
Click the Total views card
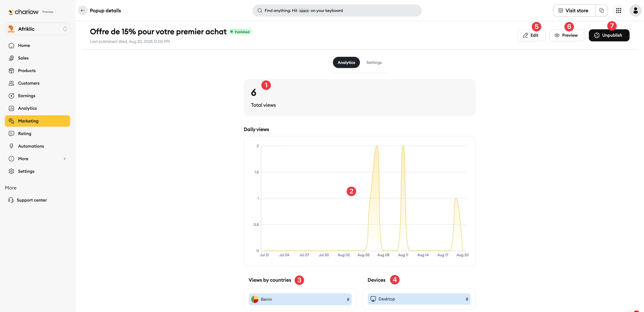click(x=360, y=98)
